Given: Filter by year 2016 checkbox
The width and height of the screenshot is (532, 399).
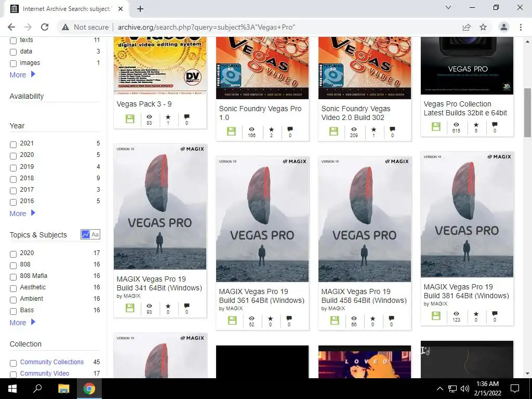Looking at the screenshot, I should [x=13, y=202].
